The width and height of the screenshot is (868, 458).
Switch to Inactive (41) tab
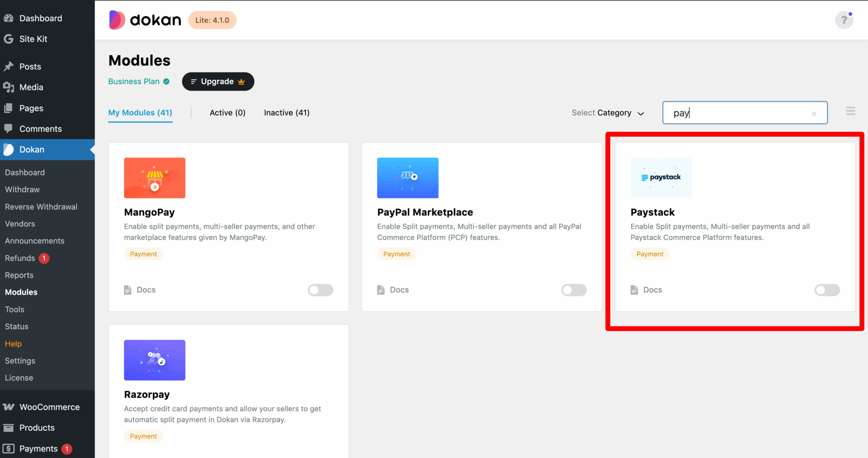click(287, 113)
